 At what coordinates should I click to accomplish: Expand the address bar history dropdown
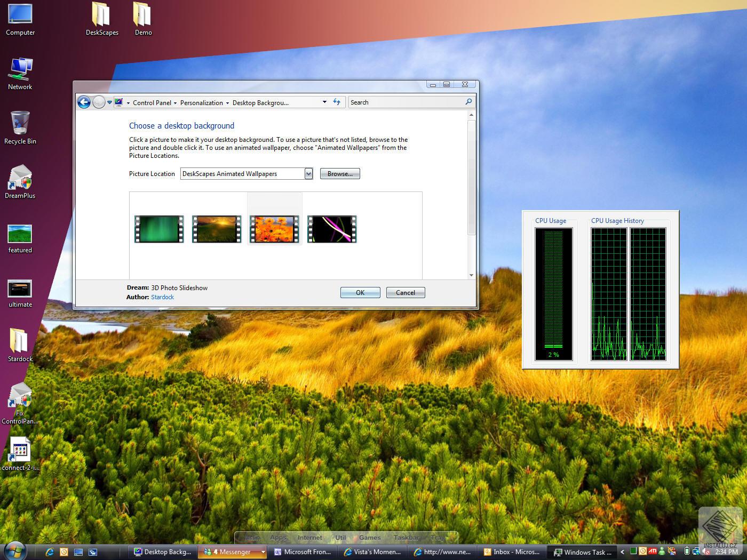[x=324, y=102]
